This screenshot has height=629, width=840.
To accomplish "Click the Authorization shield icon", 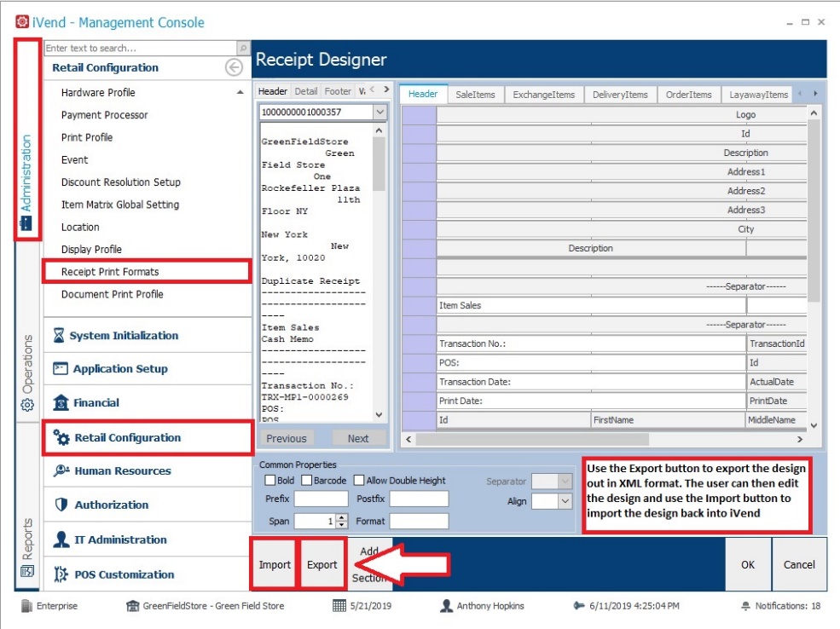I will tap(61, 505).
